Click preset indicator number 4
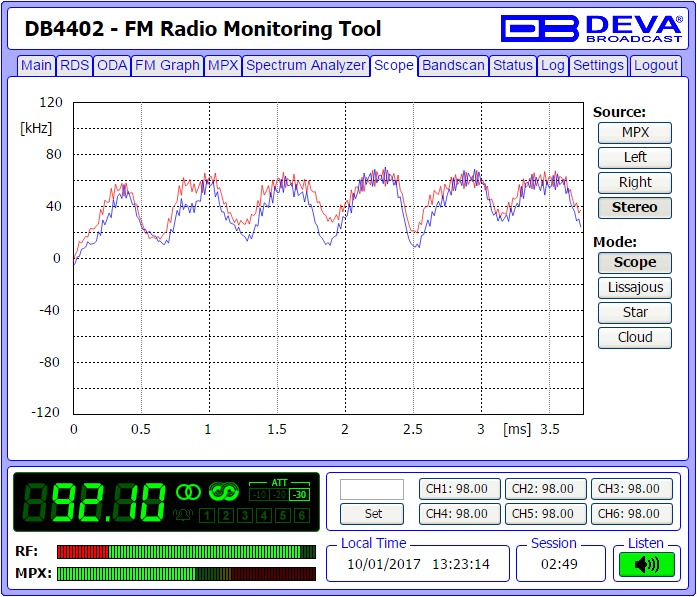697x597 pixels. (x=264, y=515)
